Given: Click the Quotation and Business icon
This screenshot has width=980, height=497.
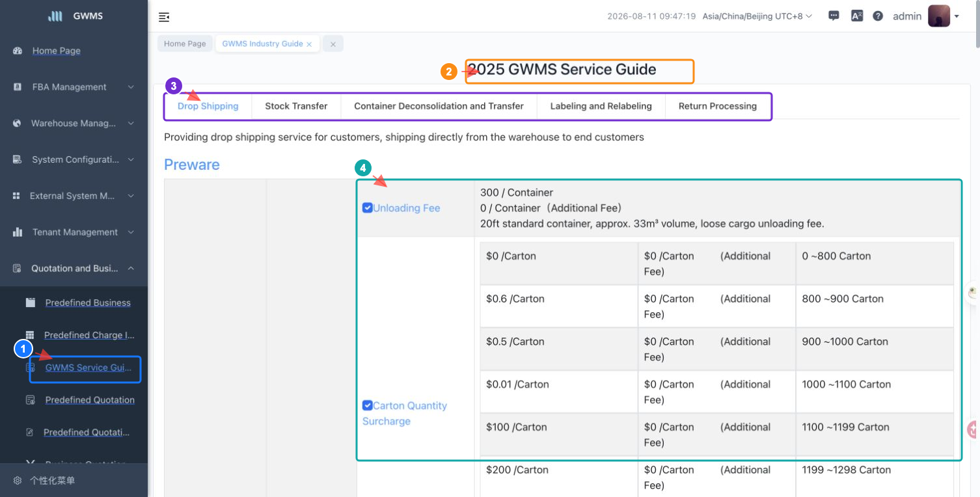Looking at the screenshot, I should (x=18, y=269).
